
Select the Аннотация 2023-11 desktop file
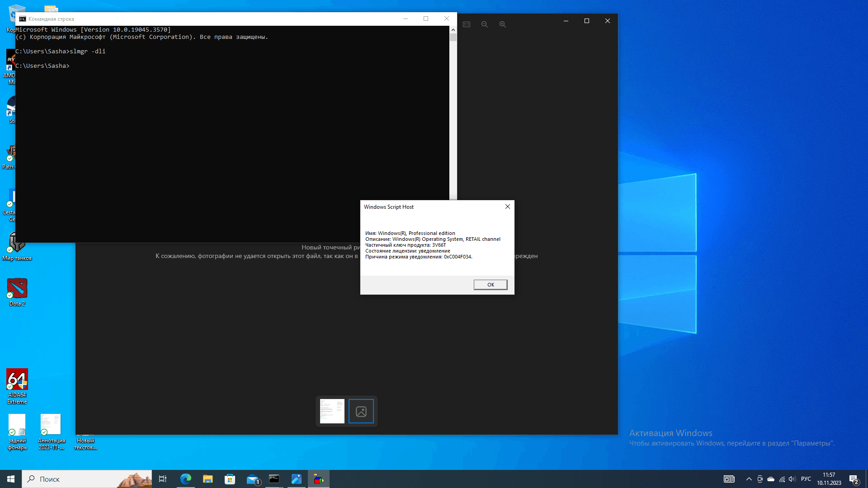[x=51, y=432]
